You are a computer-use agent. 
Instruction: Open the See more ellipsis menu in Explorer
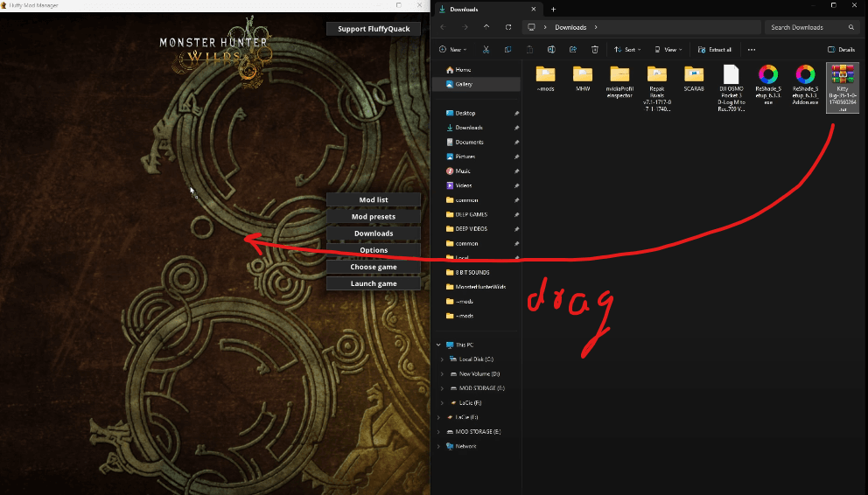tap(752, 50)
